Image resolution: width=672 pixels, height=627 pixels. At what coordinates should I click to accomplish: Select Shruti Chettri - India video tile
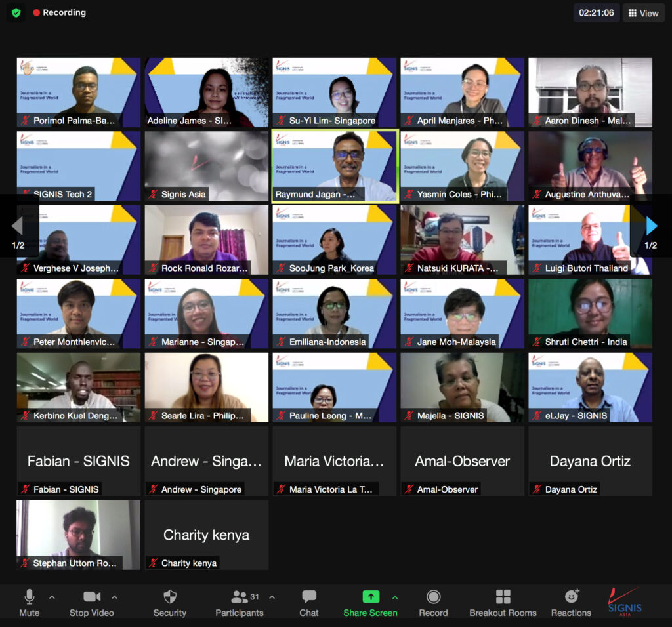[590, 313]
